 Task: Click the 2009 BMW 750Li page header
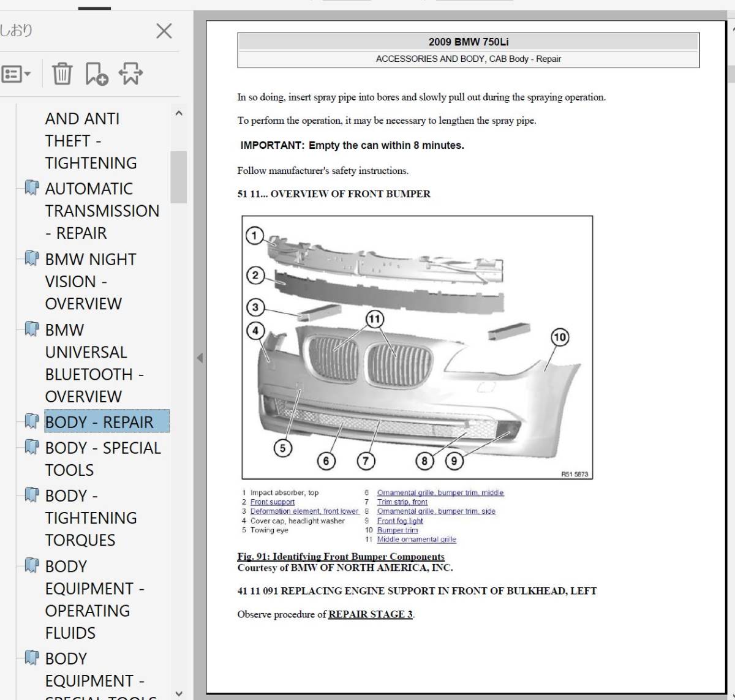[469, 42]
